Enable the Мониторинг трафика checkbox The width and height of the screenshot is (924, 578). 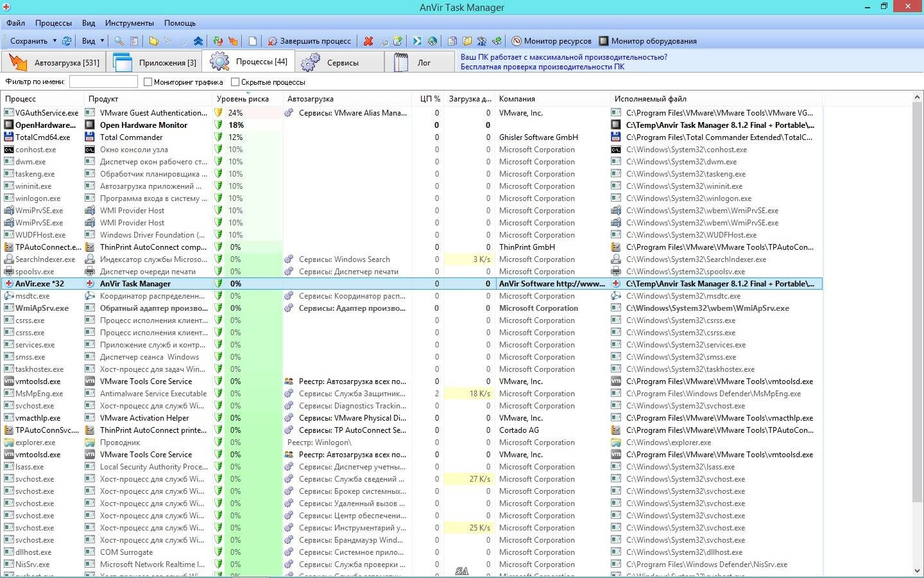148,82
